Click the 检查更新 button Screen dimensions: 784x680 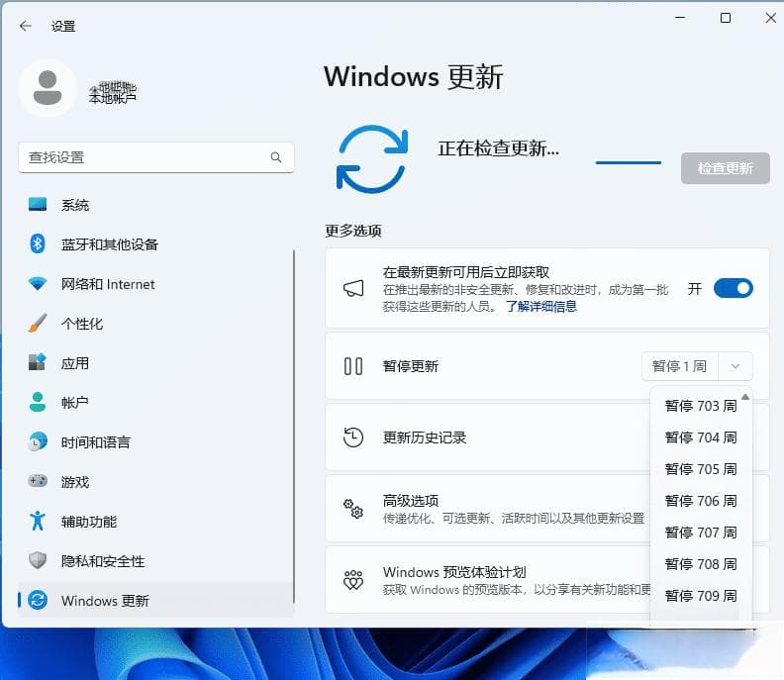click(725, 168)
